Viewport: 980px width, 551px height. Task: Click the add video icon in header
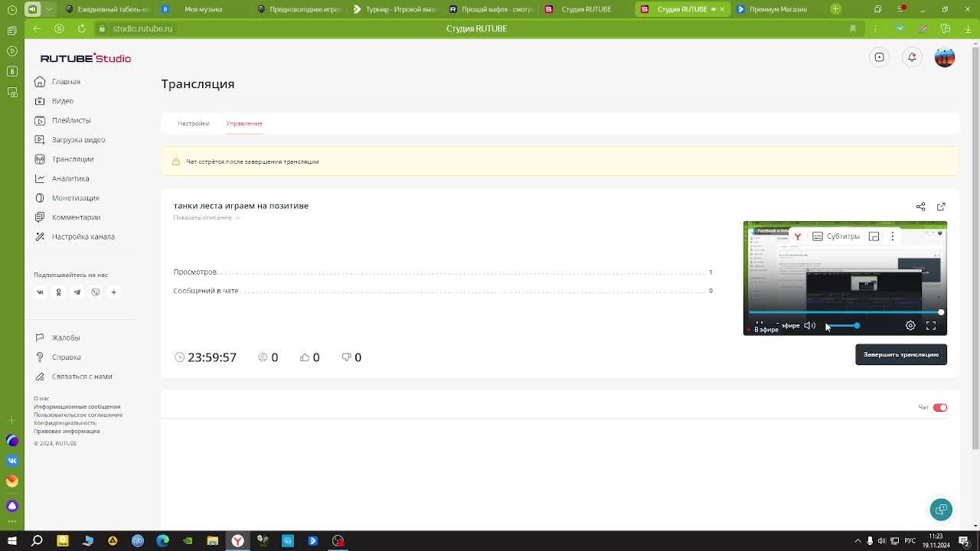(x=880, y=57)
